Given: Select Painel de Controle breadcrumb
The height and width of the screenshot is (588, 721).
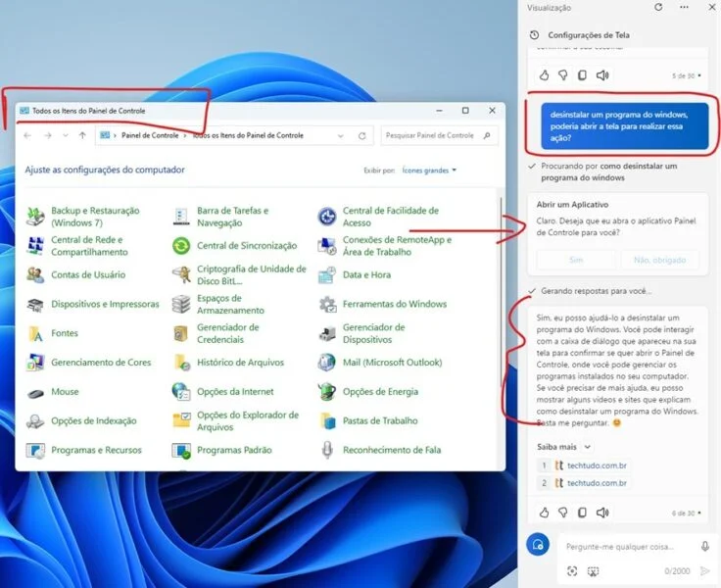Looking at the screenshot, I should pos(150,135).
